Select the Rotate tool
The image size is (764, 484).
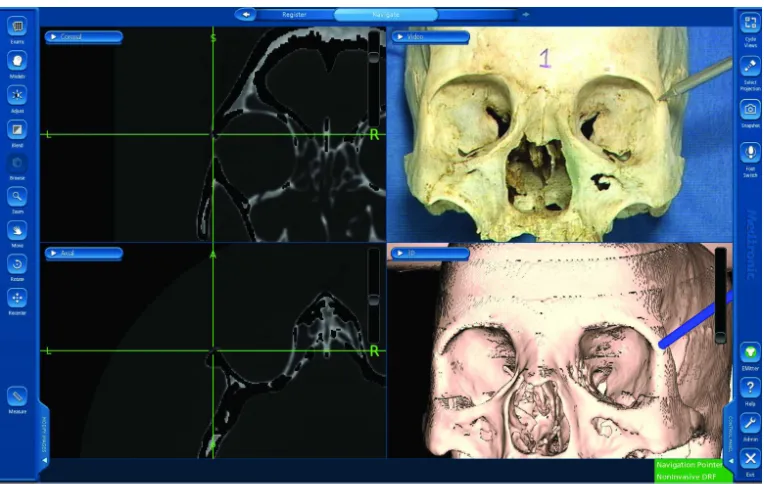click(17, 264)
